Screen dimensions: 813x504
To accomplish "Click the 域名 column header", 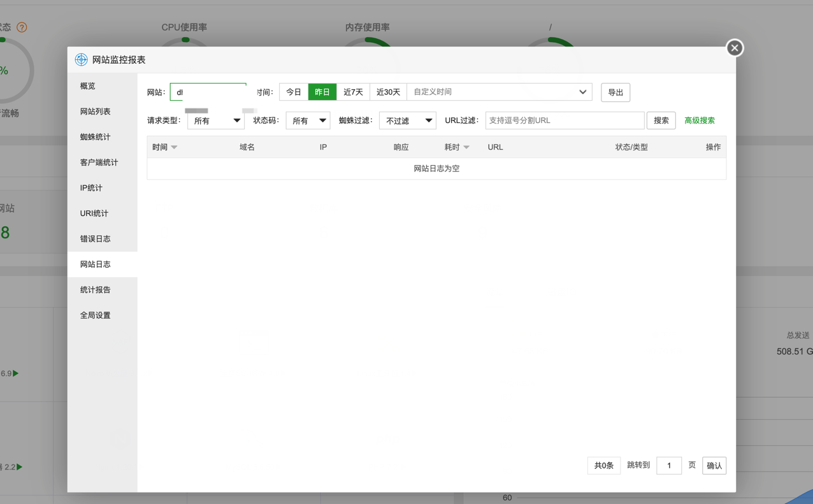I will pos(247,147).
